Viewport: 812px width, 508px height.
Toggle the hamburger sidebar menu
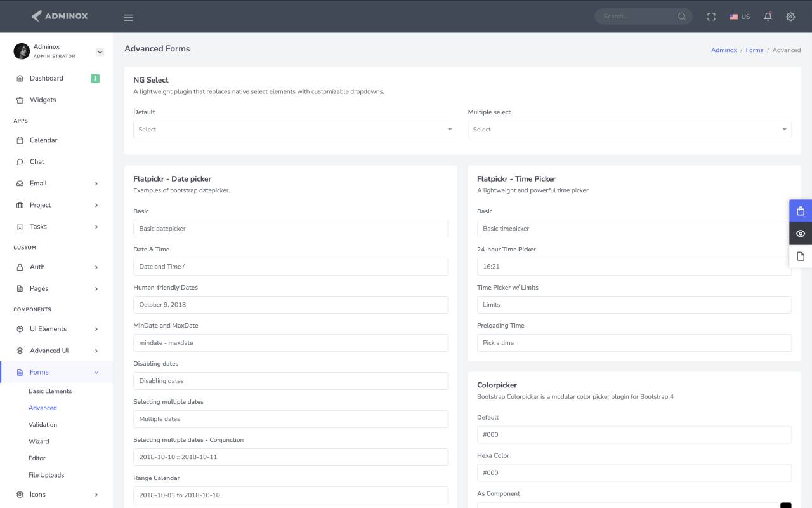(x=129, y=17)
